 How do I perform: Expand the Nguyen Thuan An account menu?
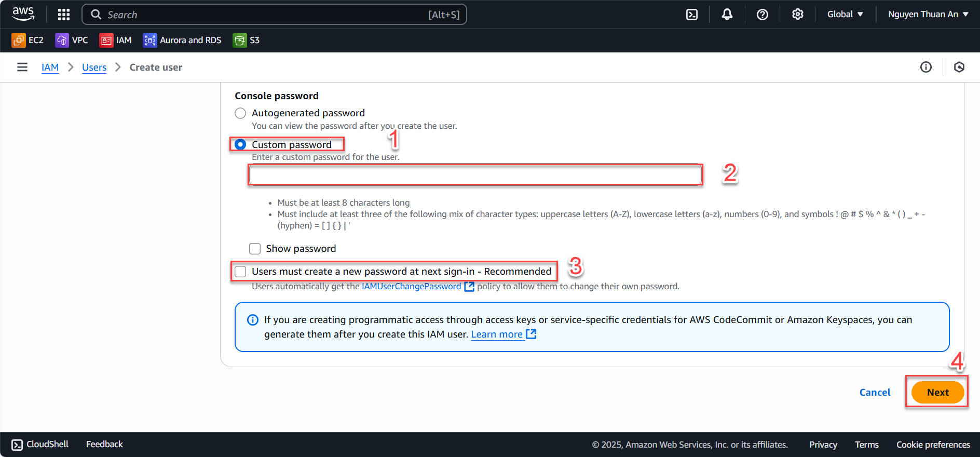tap(928, 15)
